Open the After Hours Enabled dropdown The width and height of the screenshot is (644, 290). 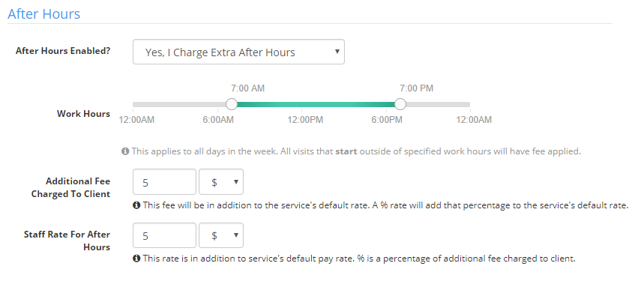point(238,52)
